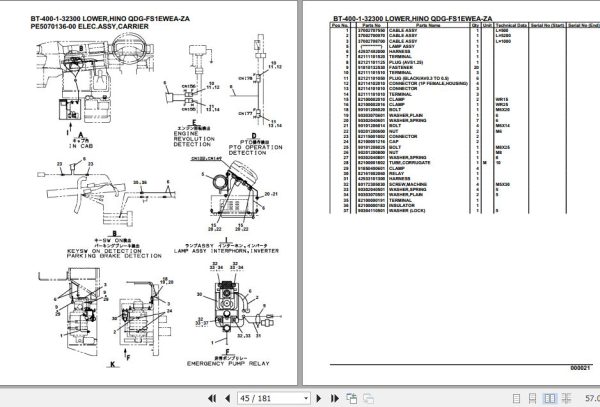Click the Pos No. column header
This screenshot has width=600, height=407.
pyautogui.click(x=340, y=25)
